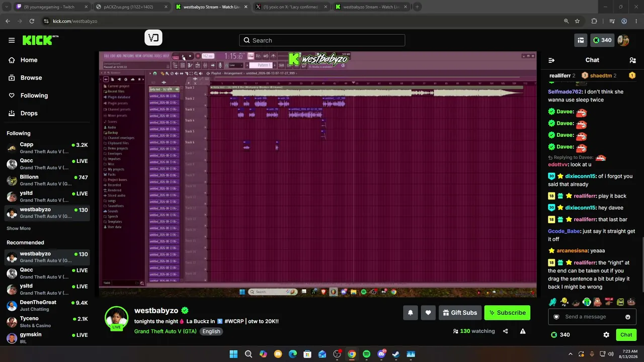
Task: Click the shield icon in the message box
Action: coord(556,317)
